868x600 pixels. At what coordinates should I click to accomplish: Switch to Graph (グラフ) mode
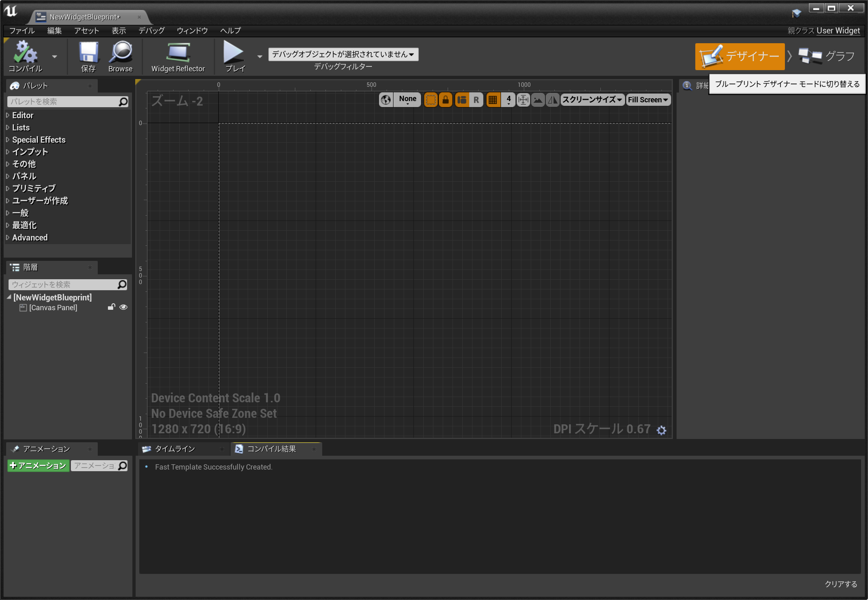point(826,56)
